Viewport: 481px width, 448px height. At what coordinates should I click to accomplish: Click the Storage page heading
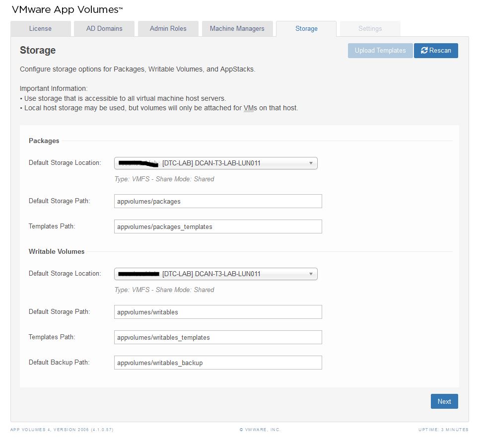tap(38, 50)
